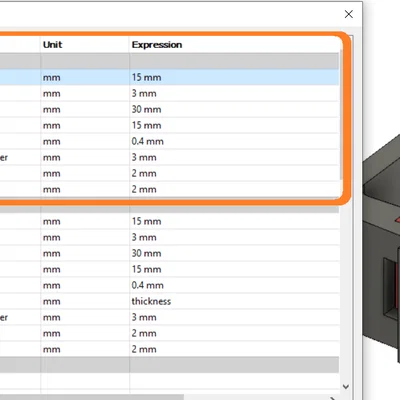Select the 0.4 mm expression just above thickness
The image size is (400, 400).
(234, 285)
